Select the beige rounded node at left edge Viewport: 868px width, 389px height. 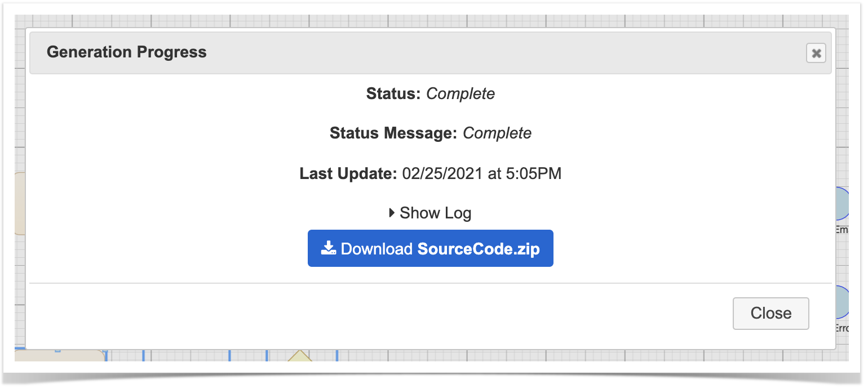pos(20,204)
